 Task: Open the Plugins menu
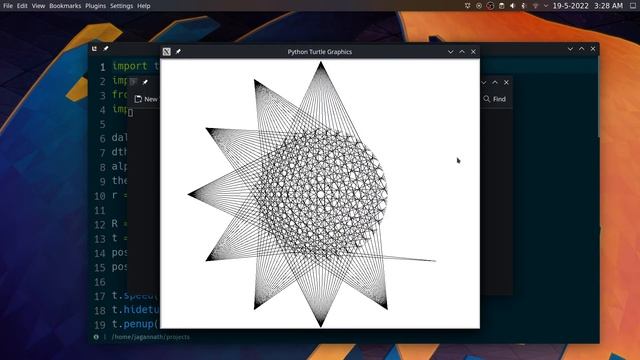pyautogui.click(x=96, y=6)
